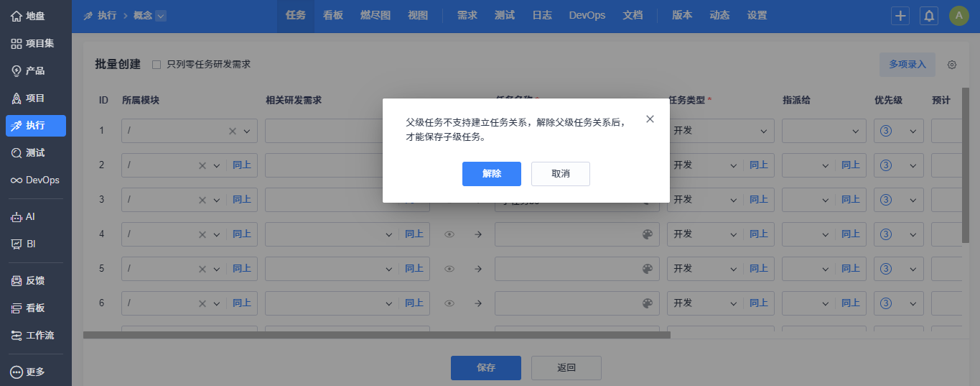Viewport: 980px width, 386px height.
Task: Open 工作流 in the sidebar
Action: pyautogui.click(x=36, y=335)
